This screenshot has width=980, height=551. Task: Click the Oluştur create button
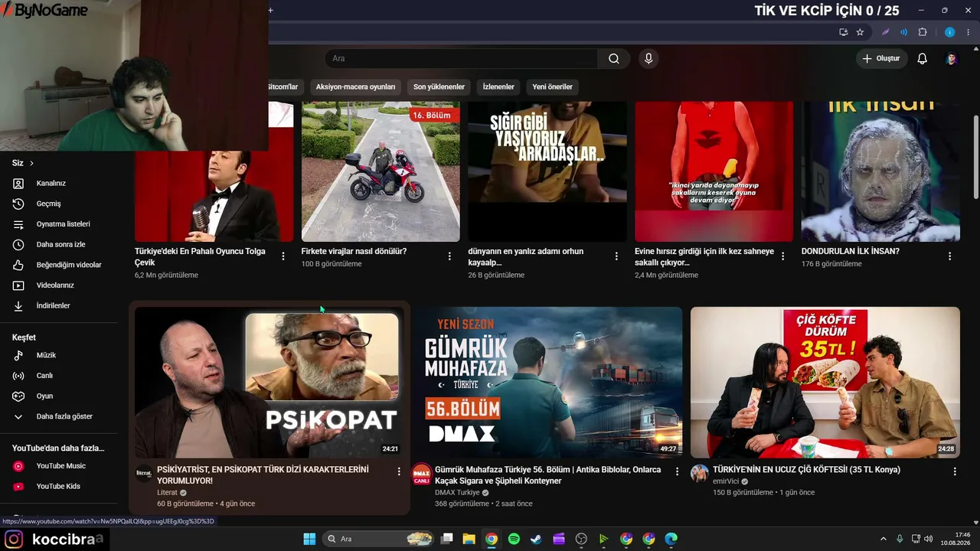coord(881,59)
